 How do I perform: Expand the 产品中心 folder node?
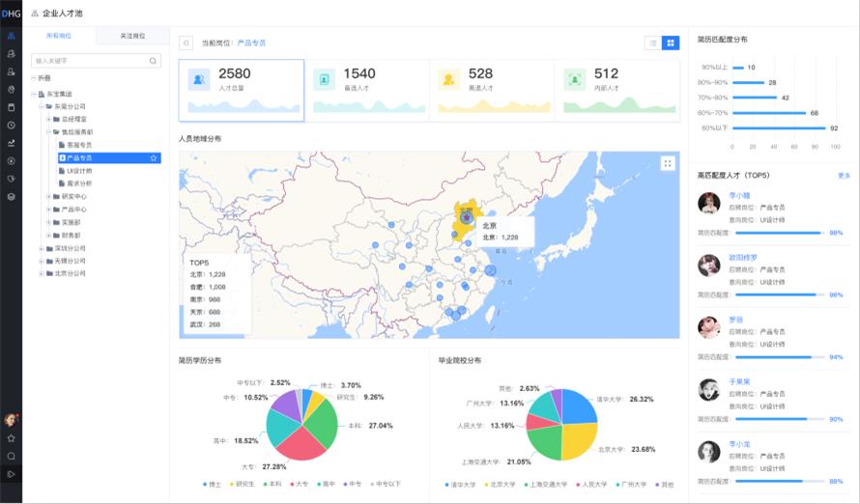pos(48,210)
